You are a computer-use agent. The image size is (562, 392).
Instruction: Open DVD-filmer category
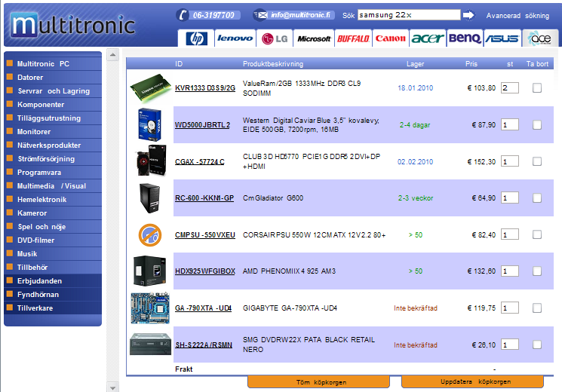[53, 240]
